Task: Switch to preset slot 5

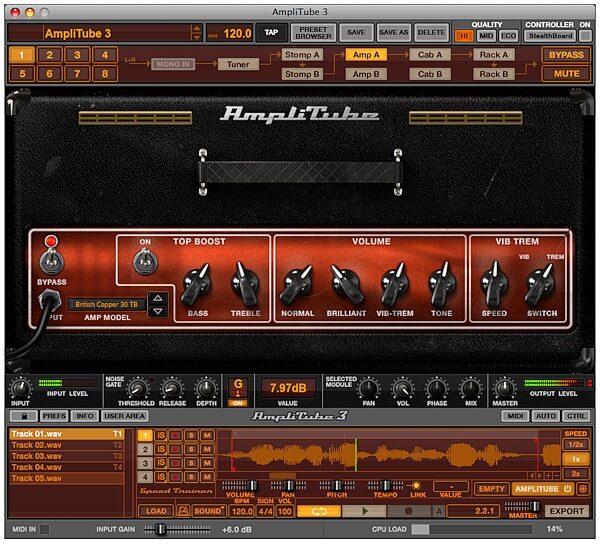Action: pyautogui.click(x=22, y=73)
